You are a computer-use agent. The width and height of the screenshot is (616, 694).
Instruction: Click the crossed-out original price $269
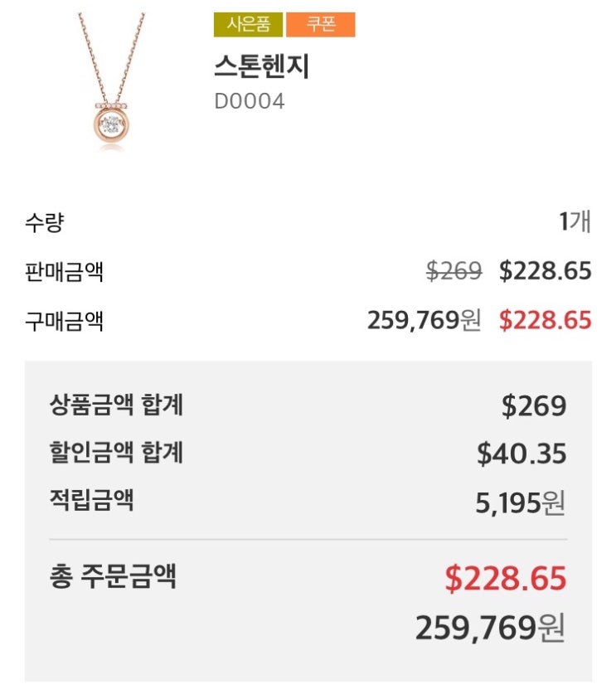tap(454, 271)
